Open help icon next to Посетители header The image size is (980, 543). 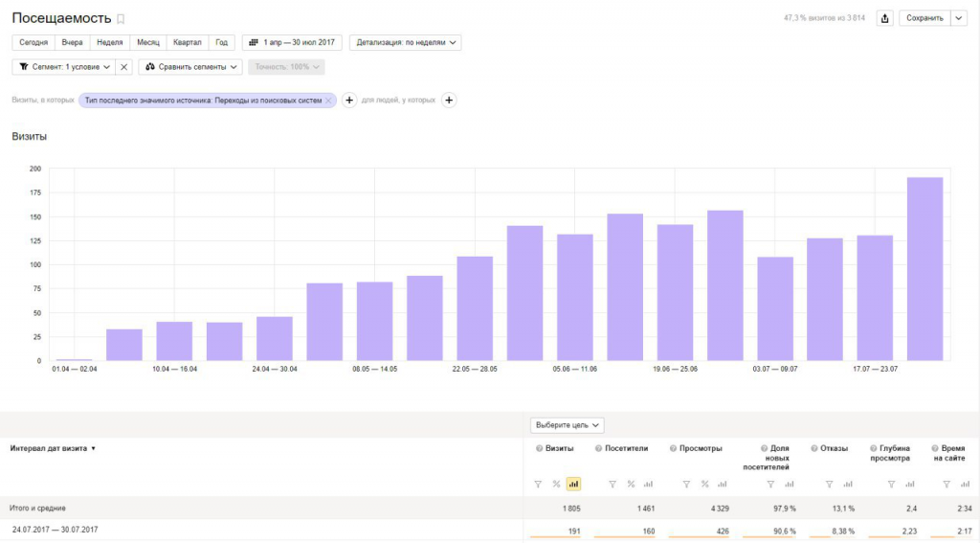pos(598,448)
